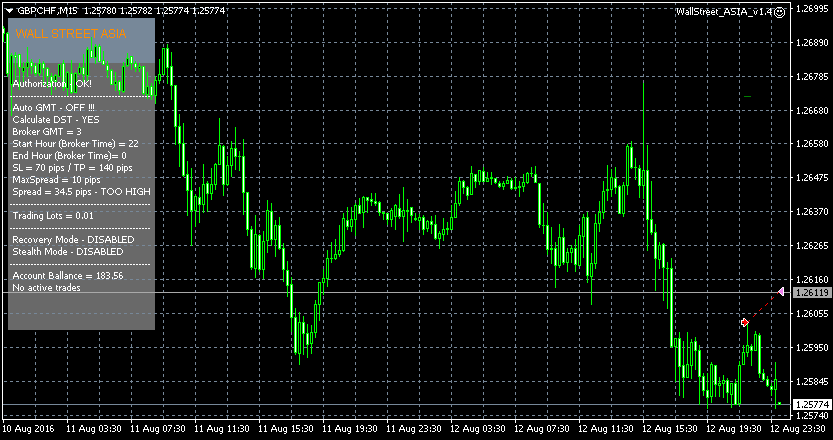Click Start Hour (Broker Time) = 22
833x440 pixels.
pos(75,143)
